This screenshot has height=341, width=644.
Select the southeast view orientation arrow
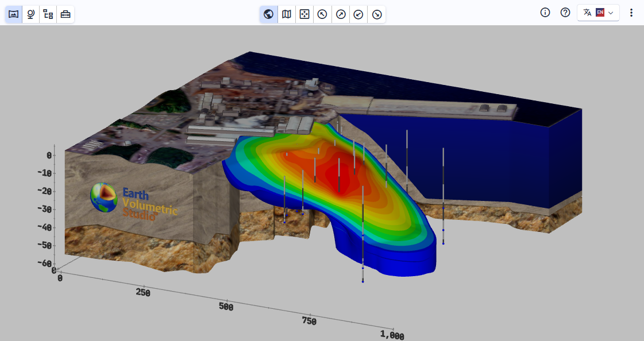377,14
